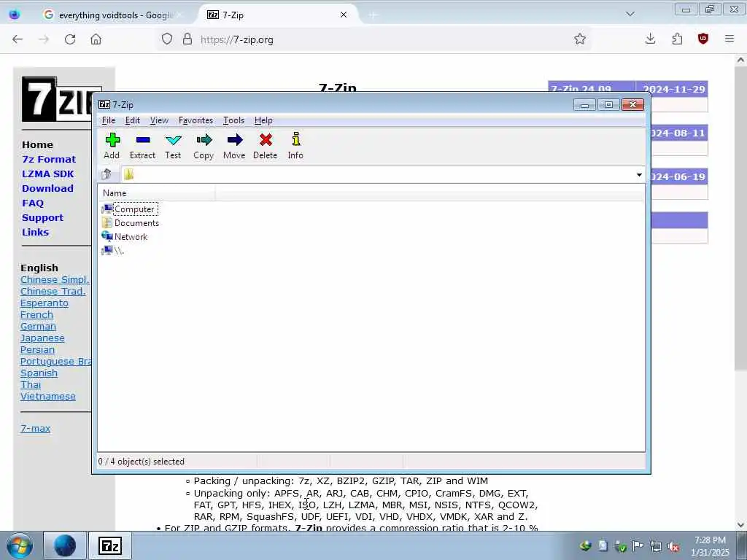Expand the list all tabs chevron
The height and width of the screenshot is (560, 747).
pos(630,15)
